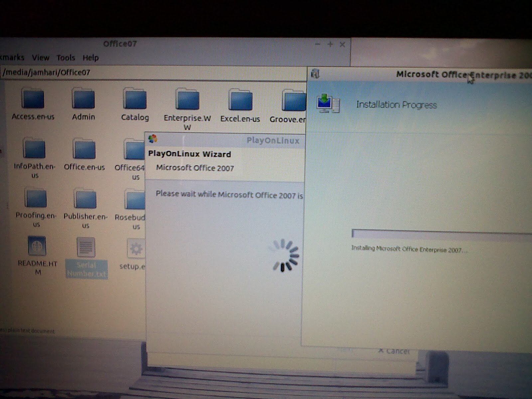
Task: Open the Proofing.en-us folder icon
Action: click(x=35, y=198)
